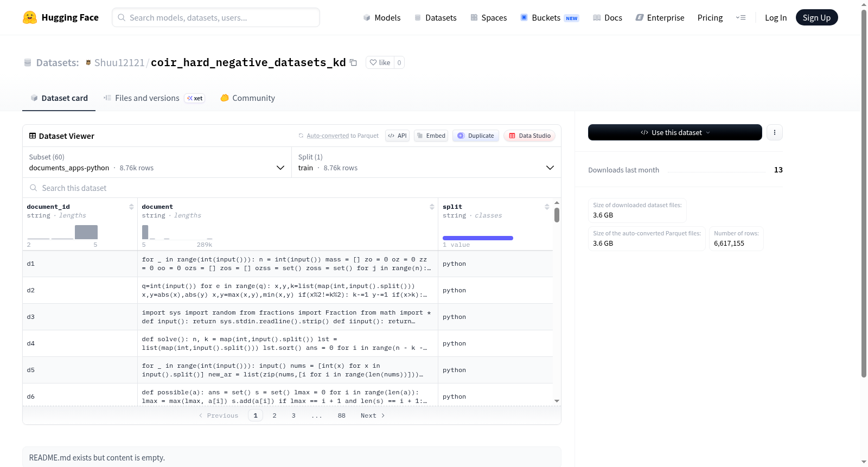
Task: Click the pagination ellipsis
Action: [x=317, y=415]
